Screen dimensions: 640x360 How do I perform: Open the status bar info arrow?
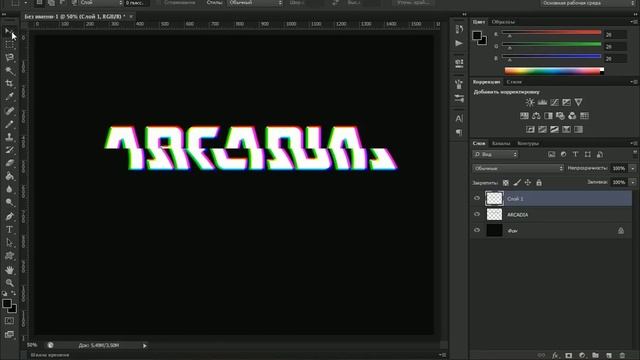pos(144,346)
